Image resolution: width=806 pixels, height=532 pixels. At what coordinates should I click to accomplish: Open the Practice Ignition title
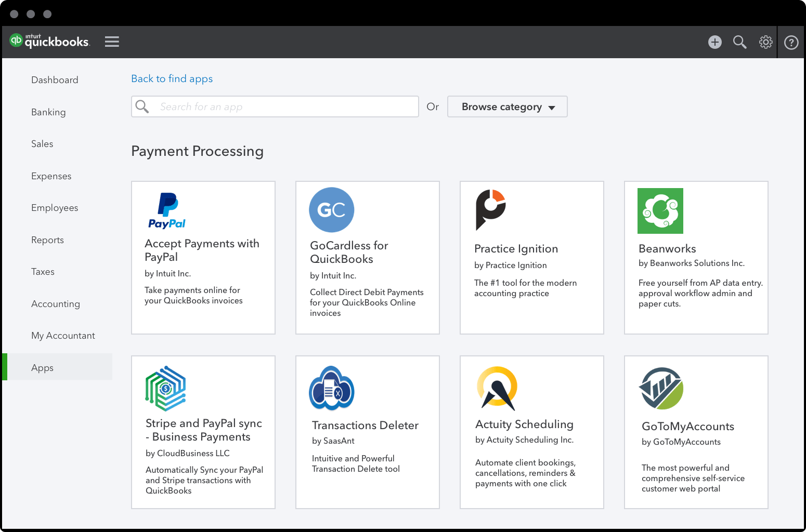[516, 249]
